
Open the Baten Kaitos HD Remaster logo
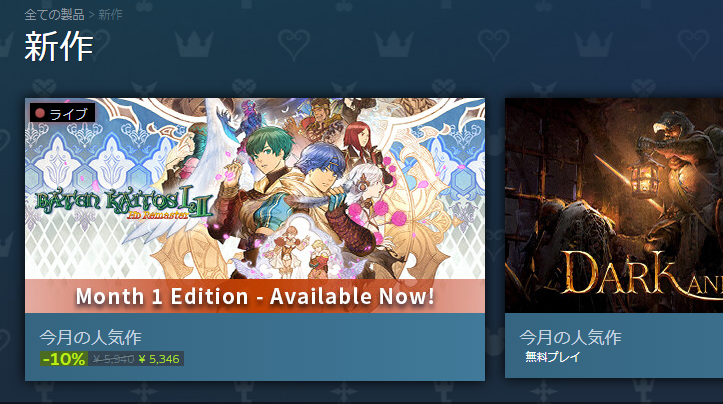click(x=124, y=203)
